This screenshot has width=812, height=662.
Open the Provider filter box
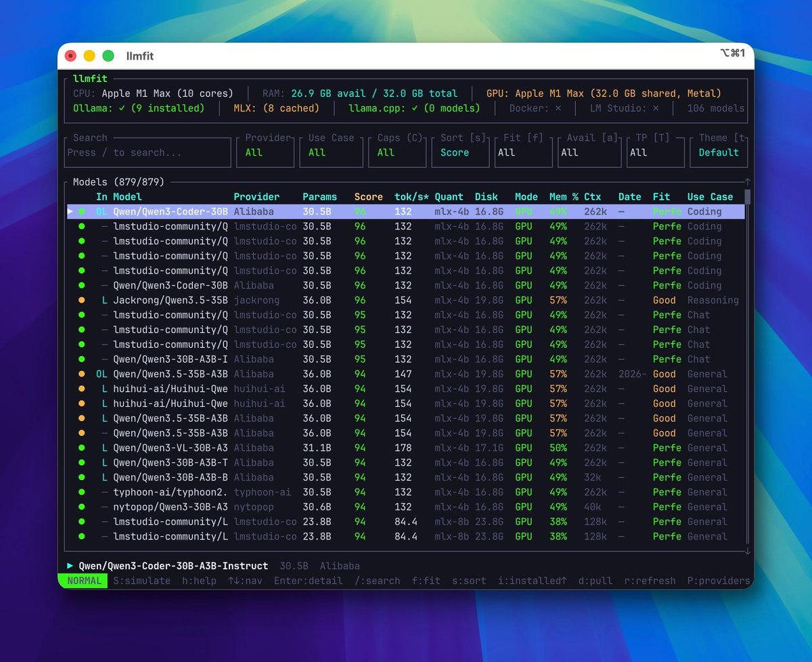tap(265, 152)
